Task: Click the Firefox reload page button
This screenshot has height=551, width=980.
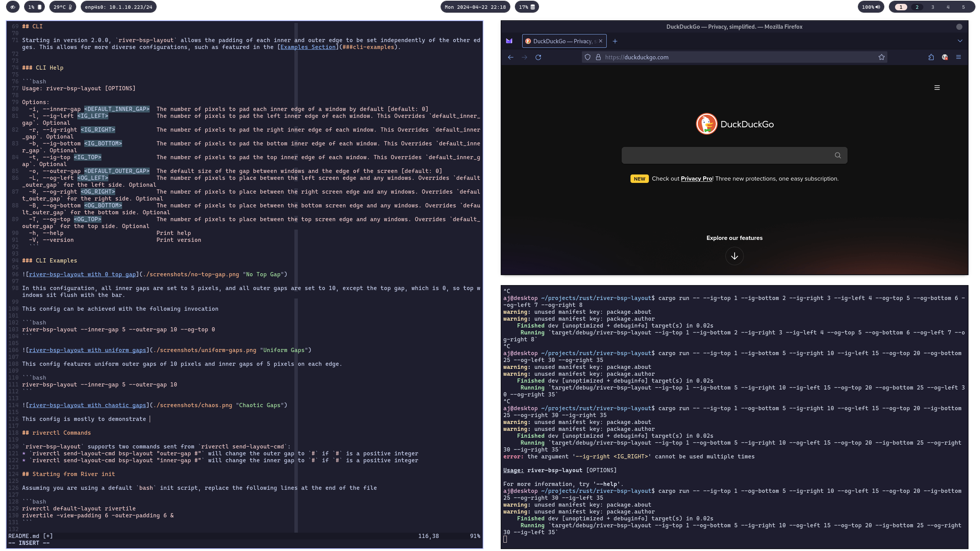Action: [538, 57]
